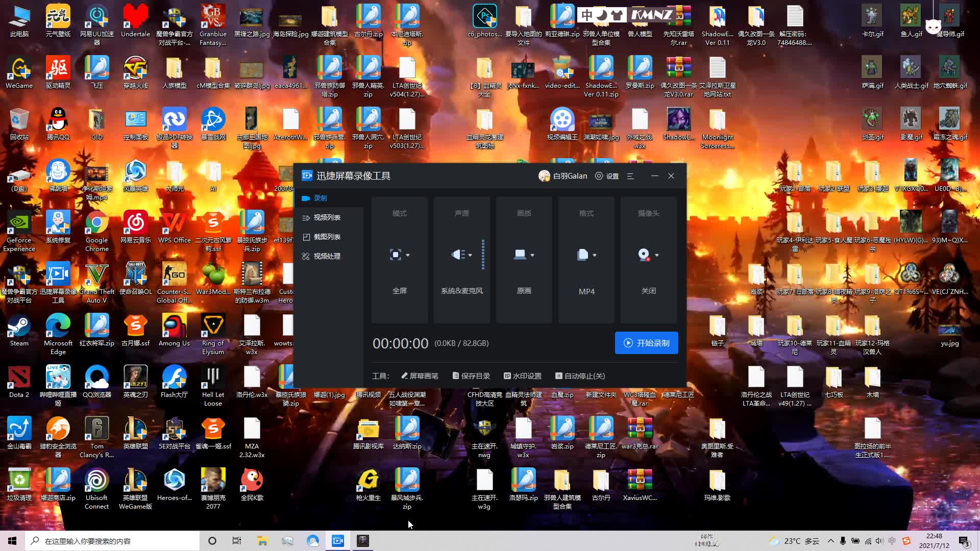Image resolution: width=980 pixels, height=551 pixels.
Task: Click the screen recorder taskbar icon
Action: (x=338, y=541)
